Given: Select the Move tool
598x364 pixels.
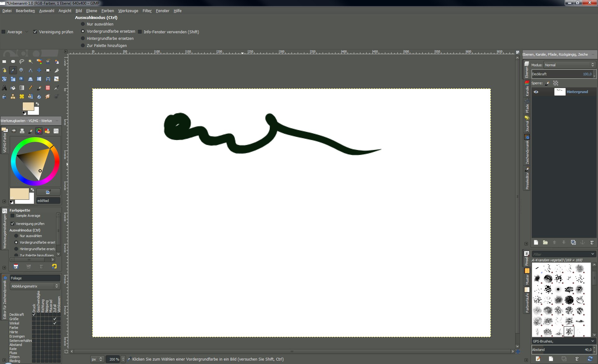Looking at the screenshot, I should (39, 70).
